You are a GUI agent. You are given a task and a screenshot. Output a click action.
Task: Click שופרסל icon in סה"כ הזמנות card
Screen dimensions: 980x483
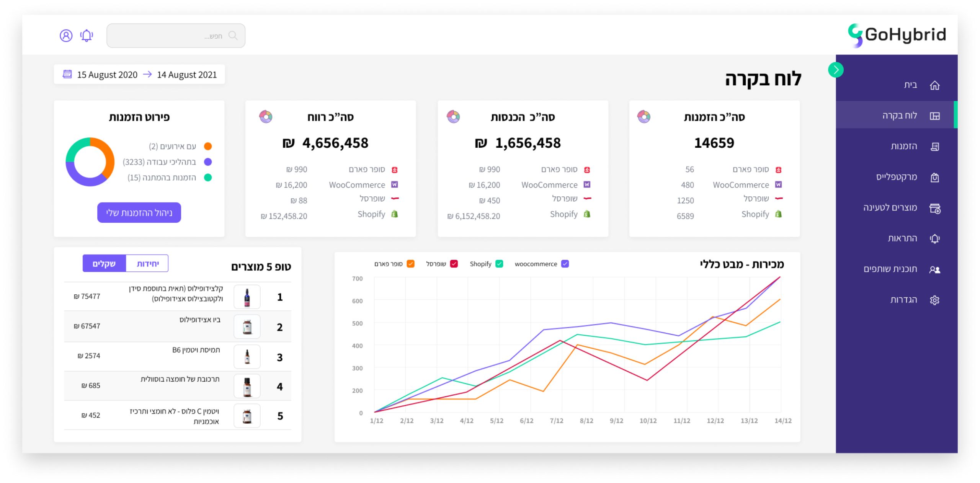click(778, 198)
